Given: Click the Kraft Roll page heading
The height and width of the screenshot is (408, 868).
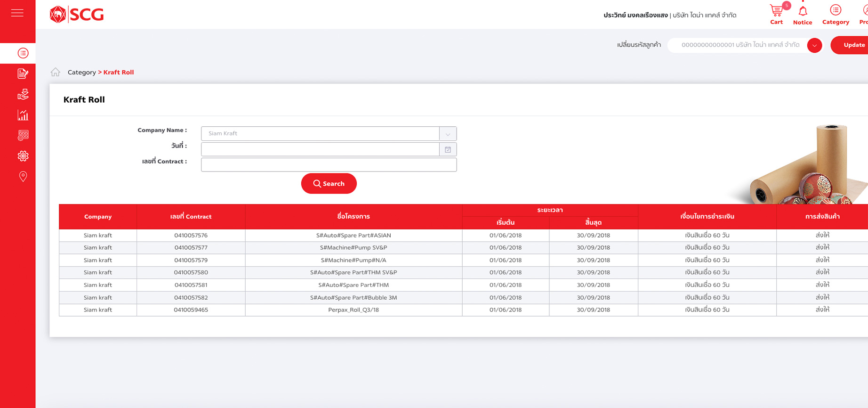Looking at the screenshot, I should (x=84, y=100).
